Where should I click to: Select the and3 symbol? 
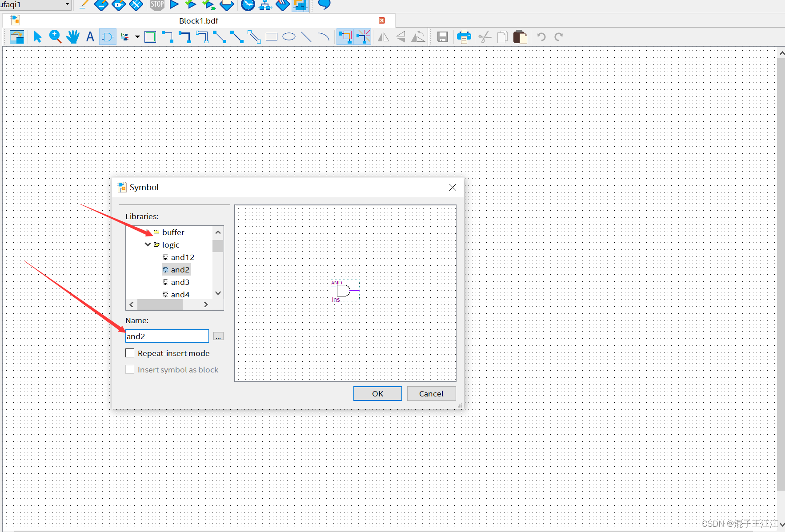tap(176, 282)
